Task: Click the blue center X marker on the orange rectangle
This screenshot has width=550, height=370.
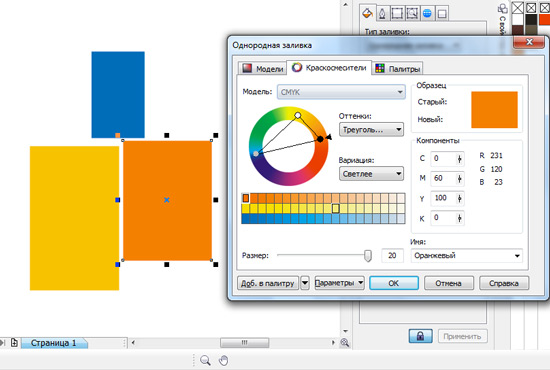Action: click(x=167, y=200)
